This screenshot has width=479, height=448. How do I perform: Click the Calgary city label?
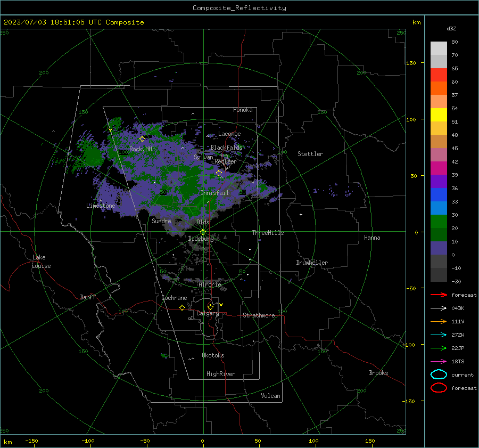click(208, 313)
